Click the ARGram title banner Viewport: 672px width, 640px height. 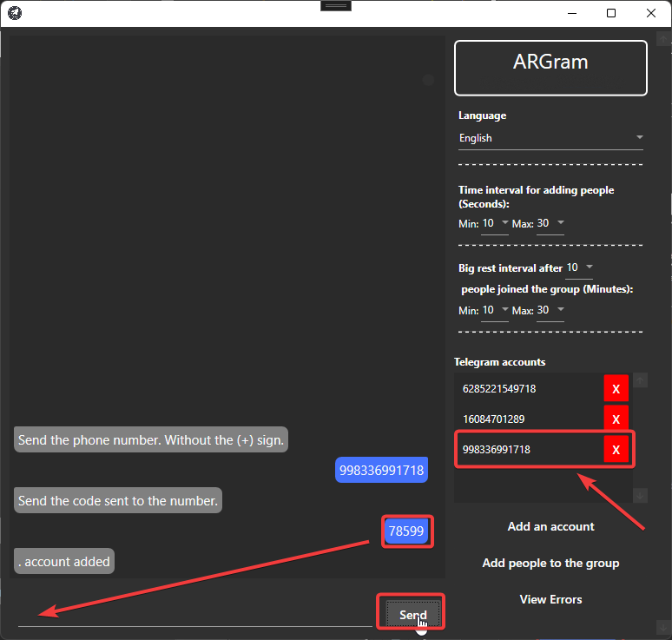pos(550,68)
